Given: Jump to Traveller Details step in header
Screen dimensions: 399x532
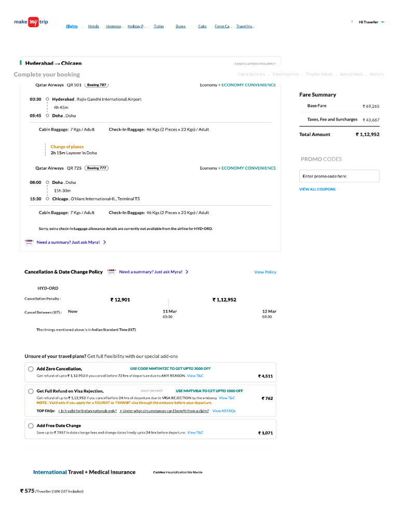Looking at the screenshot, I should [319, 74].
